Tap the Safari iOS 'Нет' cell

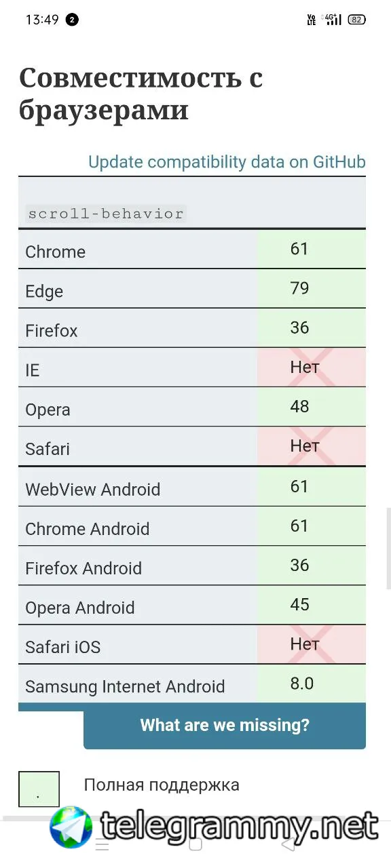point(312,644)
